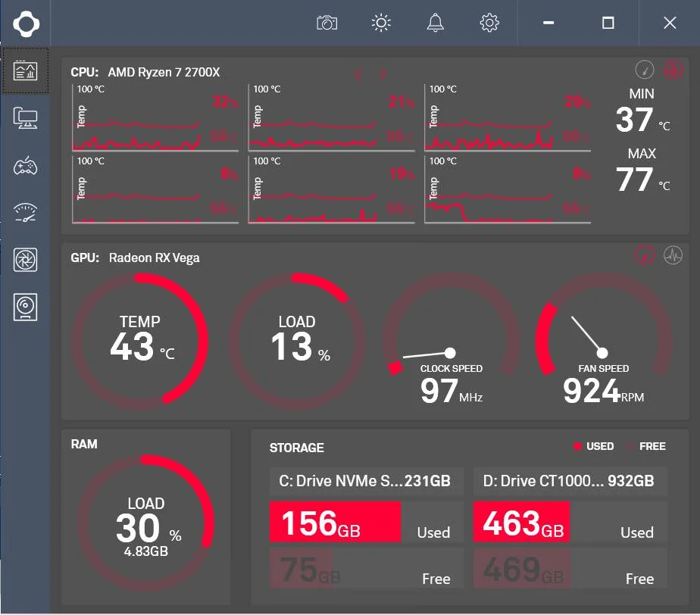Switch GPU panel to gauge view

645,255
